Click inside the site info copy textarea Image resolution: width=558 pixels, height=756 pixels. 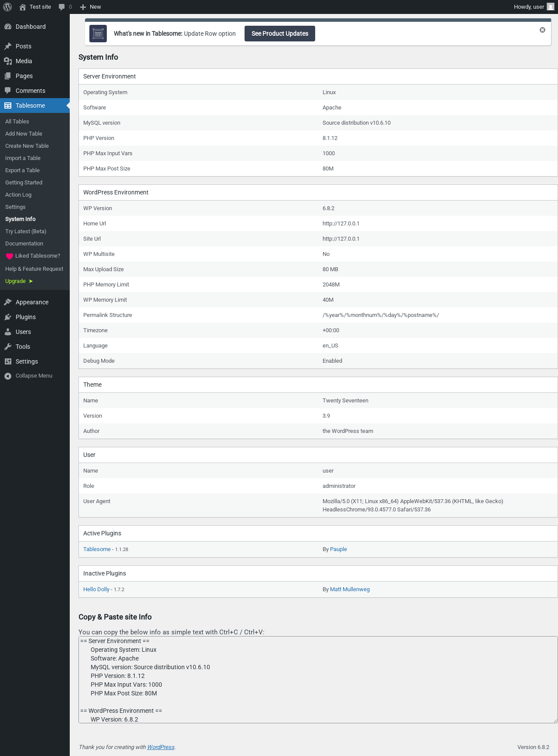tap(318, 680)
